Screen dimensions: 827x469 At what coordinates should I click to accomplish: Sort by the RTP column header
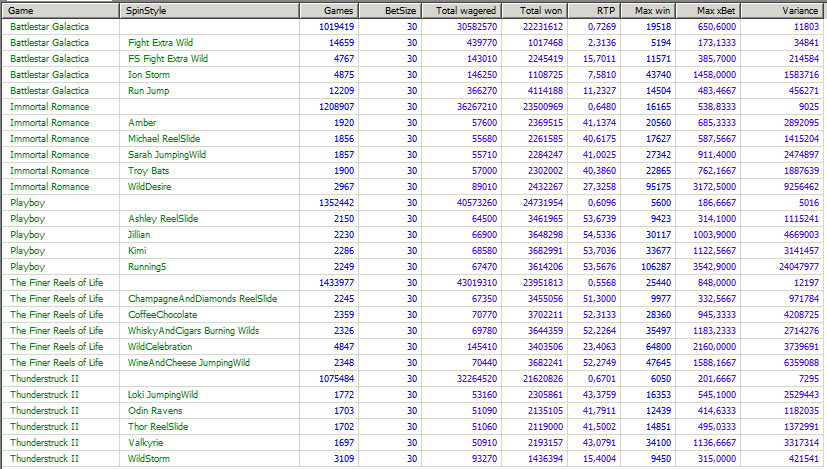pos(594,11)
